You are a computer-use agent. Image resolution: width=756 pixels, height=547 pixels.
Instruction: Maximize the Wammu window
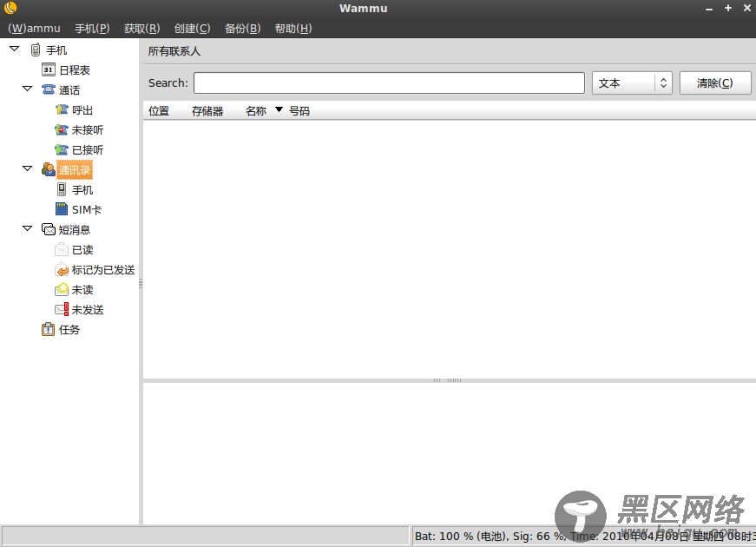(x=728, y=8)
